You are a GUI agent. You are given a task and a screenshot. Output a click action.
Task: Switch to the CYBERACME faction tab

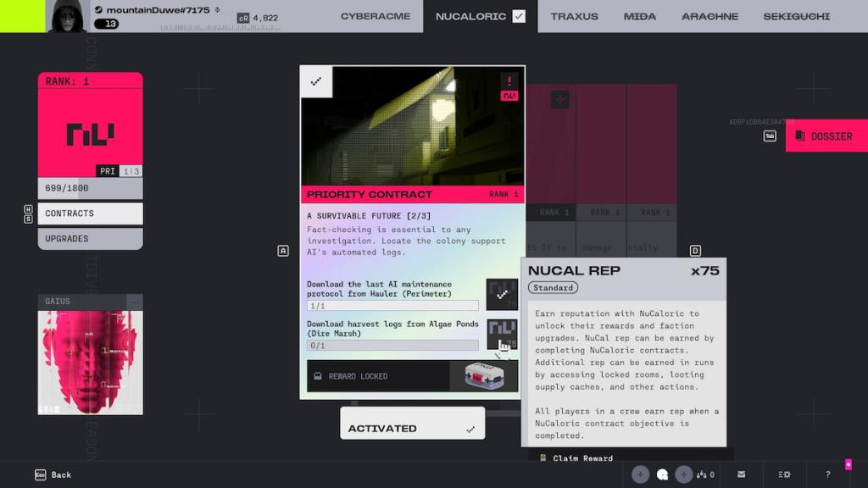[x=375, y=16]
